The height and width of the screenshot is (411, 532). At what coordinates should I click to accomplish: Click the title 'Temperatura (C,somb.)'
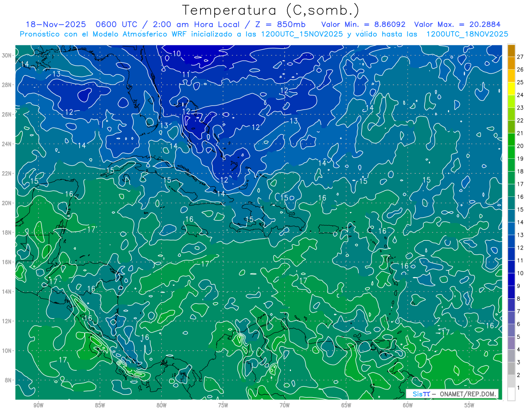(x=271, y=10)
